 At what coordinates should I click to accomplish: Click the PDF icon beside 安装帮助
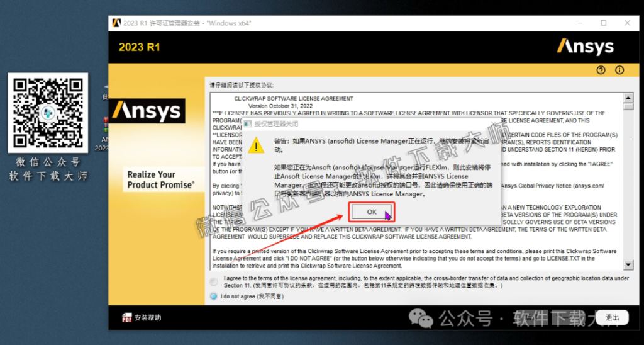click(x=127, y=317)
